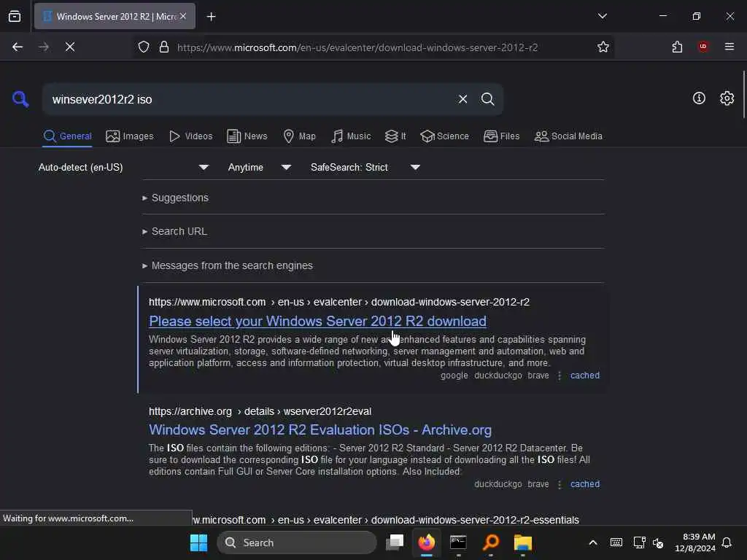Open the Firefox hamburger application menu
This screenshot has width=747, height=560.
click(729, 47)
